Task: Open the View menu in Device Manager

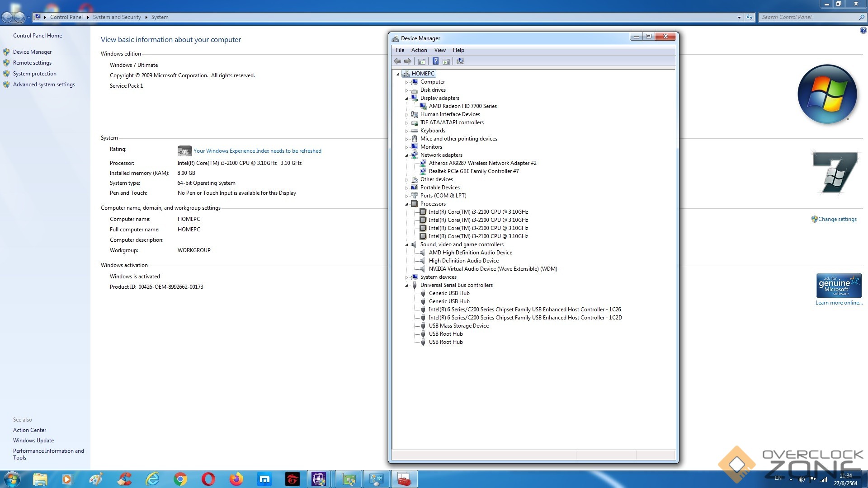Action: click(439, 50)
